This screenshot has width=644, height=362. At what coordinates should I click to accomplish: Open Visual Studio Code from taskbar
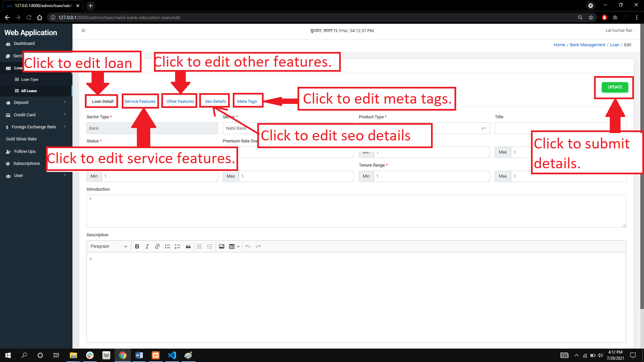[x=172, y=355]
